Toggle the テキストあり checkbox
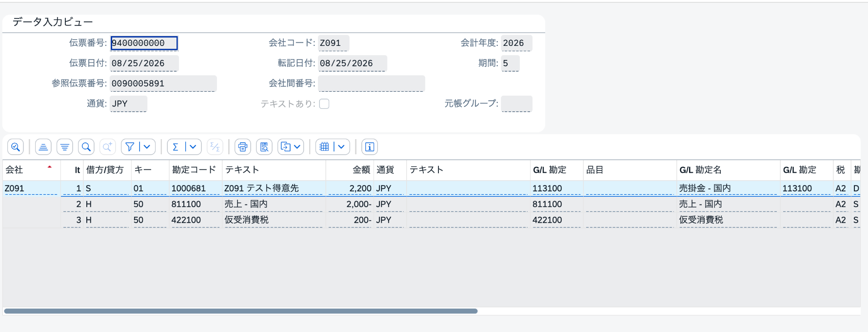 pos(324,104)
